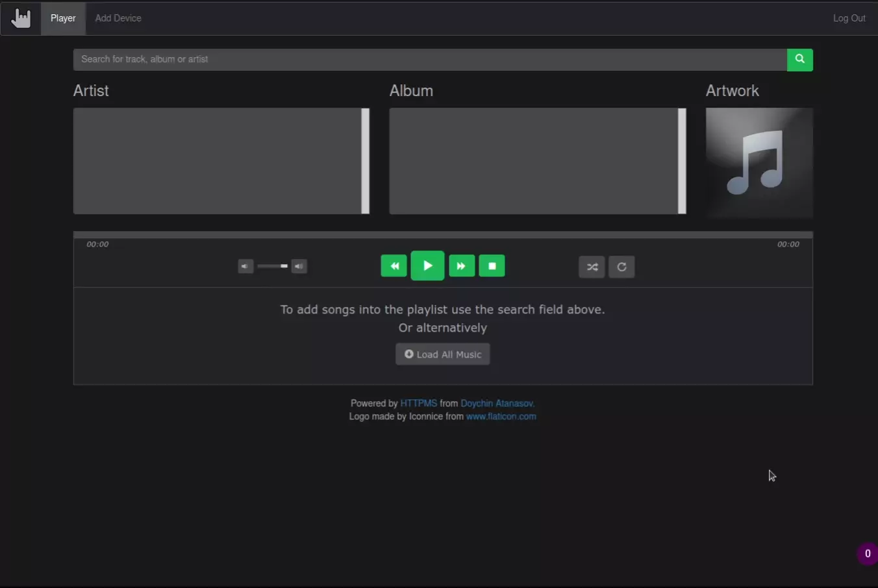Click the Artist heading
The image size is (878, 588).
tap(91, 91)
